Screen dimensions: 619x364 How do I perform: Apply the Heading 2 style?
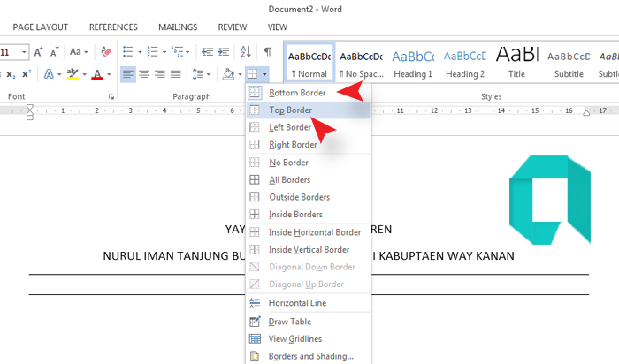point(465,63)
